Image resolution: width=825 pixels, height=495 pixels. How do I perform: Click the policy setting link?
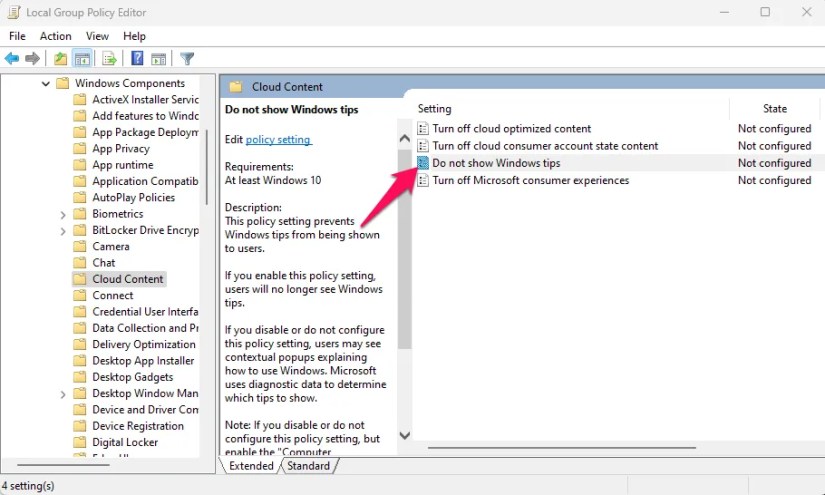(278, 139)
